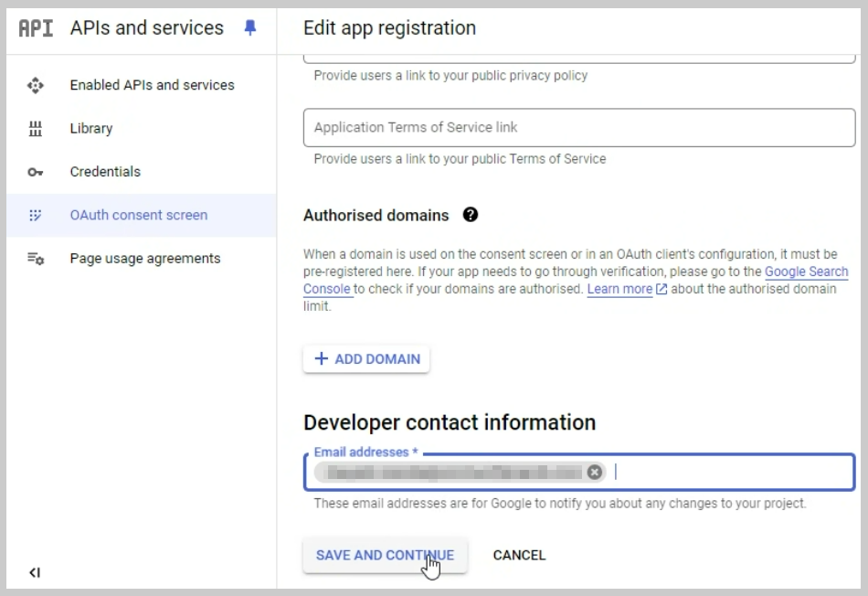Click the Library icon in the sidebar
The height and width of the screenshot is (596, 868).
click(36, 129)
